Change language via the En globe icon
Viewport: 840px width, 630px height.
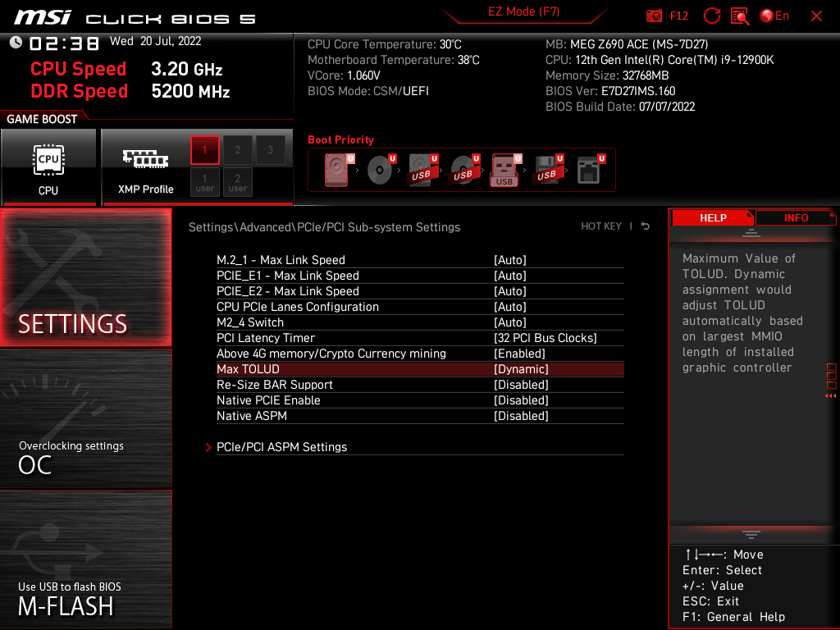click(x=774, y=16)
